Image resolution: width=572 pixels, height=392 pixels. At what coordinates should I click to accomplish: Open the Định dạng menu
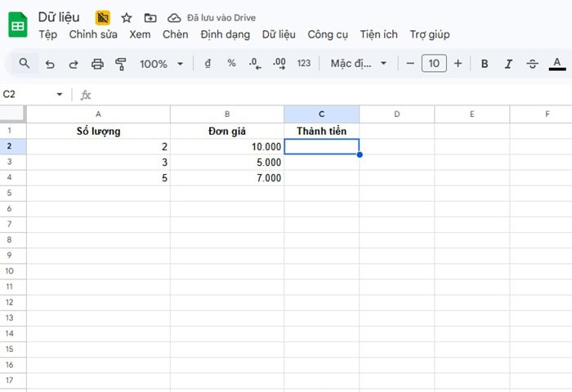tap(225, 34)
